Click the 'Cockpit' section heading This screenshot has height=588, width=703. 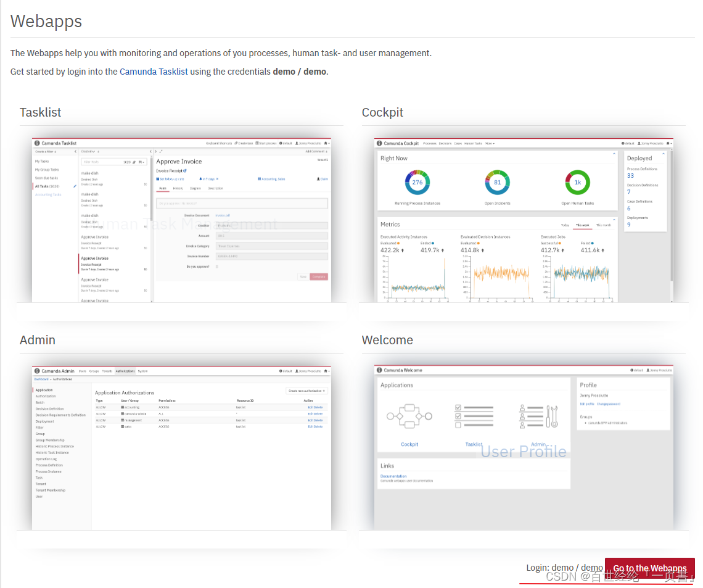click(382, 112)
